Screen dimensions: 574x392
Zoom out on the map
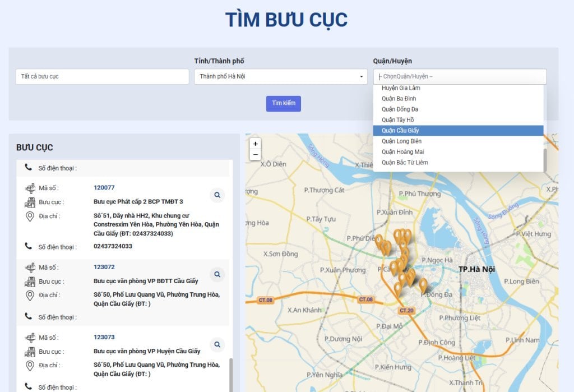tap(256, 154)
